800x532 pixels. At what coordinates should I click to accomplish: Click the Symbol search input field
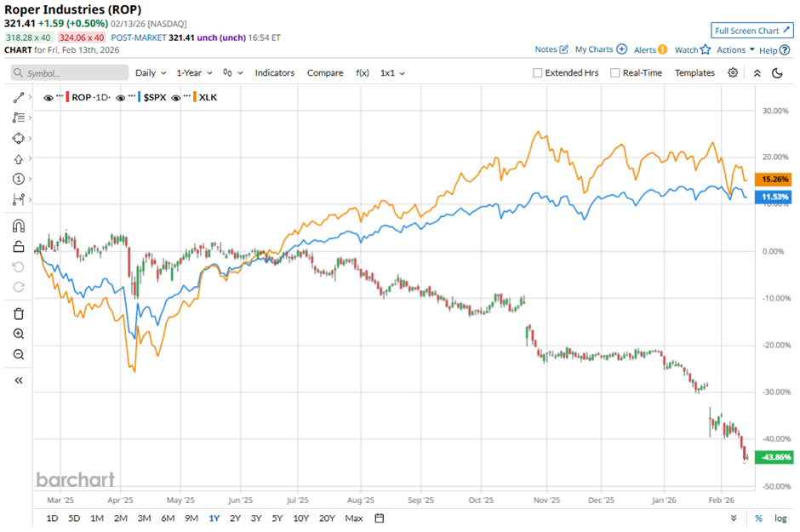point(68,72)
